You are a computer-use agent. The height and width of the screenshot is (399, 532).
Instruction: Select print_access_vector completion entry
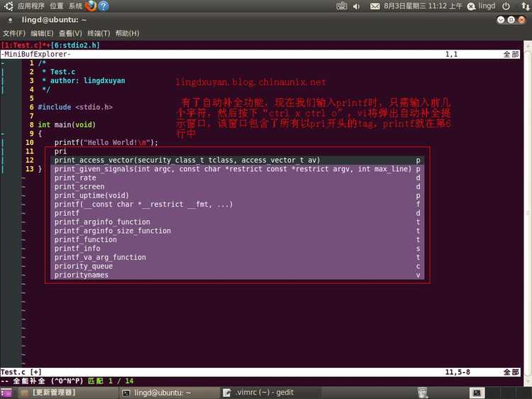tap(237, 160)
